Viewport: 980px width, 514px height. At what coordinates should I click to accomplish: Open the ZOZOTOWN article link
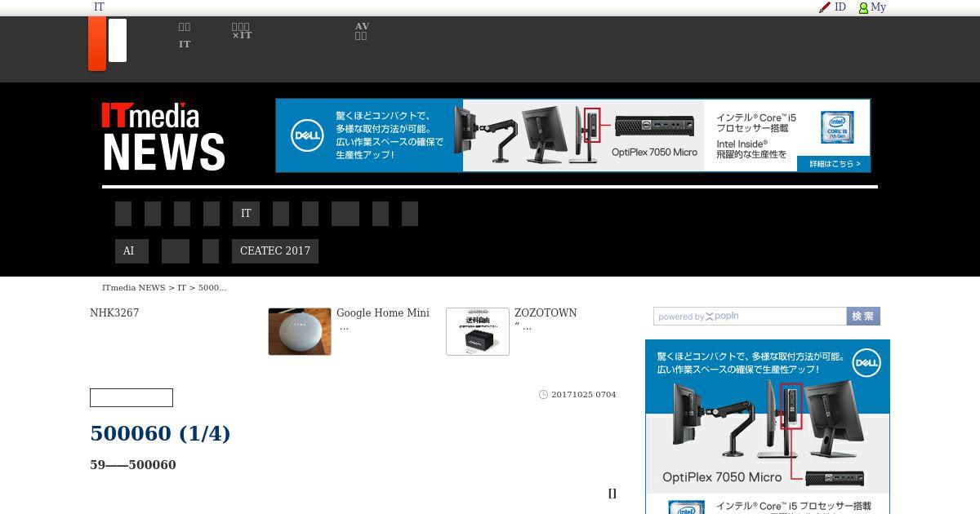(546, 313)
